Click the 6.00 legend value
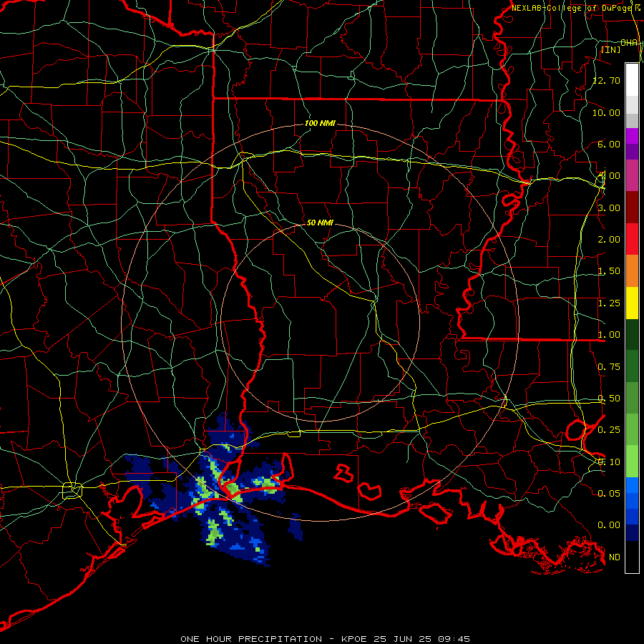The width and height of the screenshot is (644, 644). [609, 144]
